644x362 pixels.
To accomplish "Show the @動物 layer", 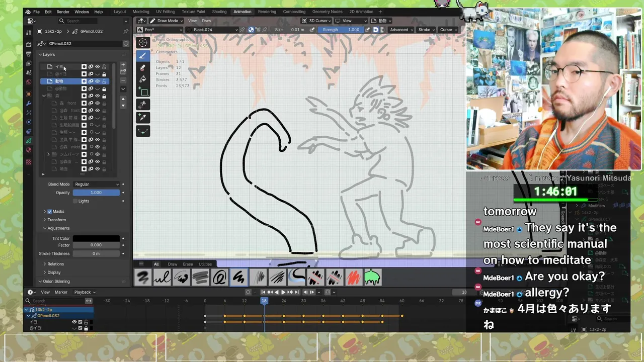I will (98, 88).
